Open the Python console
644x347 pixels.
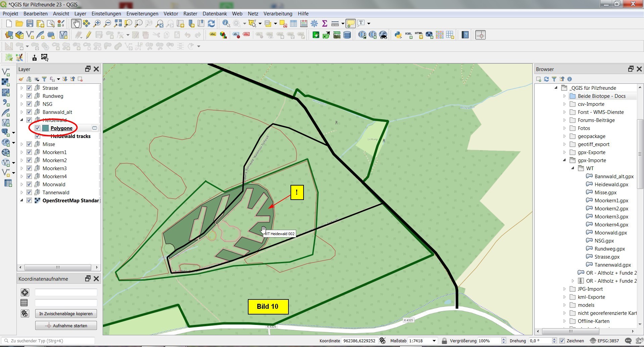[398, 35]
